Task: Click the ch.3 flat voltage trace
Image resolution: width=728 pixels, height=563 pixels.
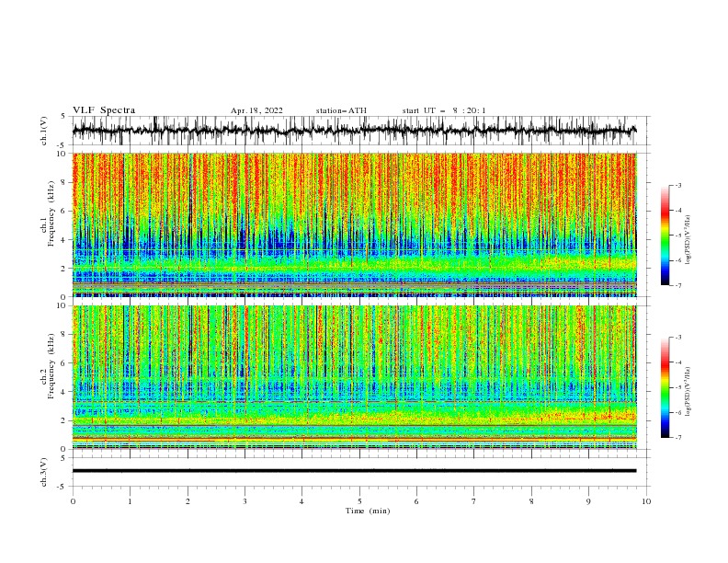Action: 354,471
